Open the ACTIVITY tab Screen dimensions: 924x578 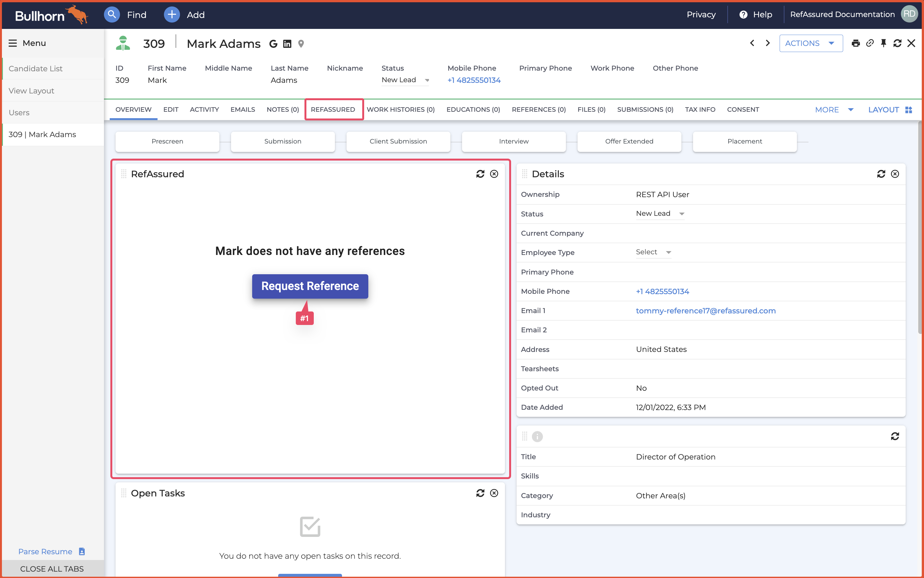click(204, 110)
